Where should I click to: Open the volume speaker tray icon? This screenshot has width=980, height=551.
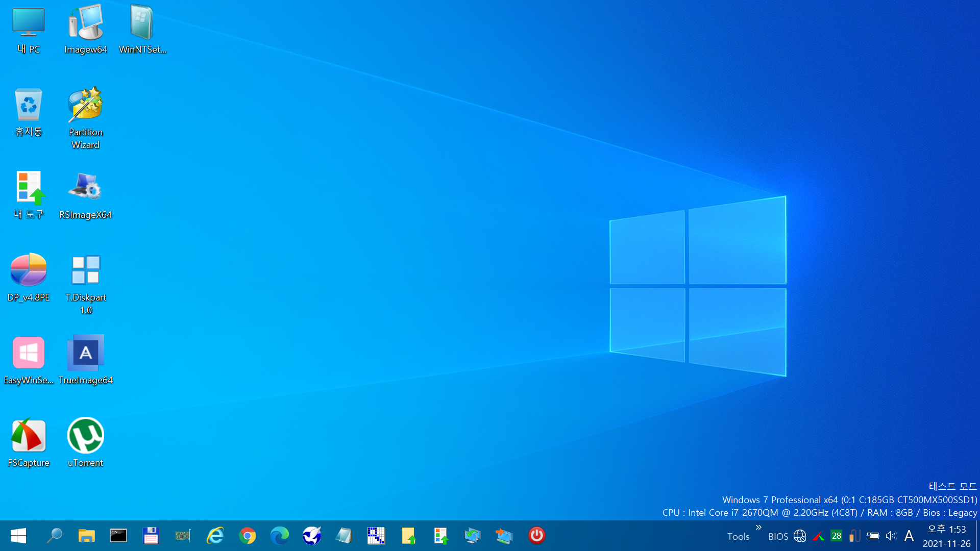pyautogui.click(x=891, y=536)
